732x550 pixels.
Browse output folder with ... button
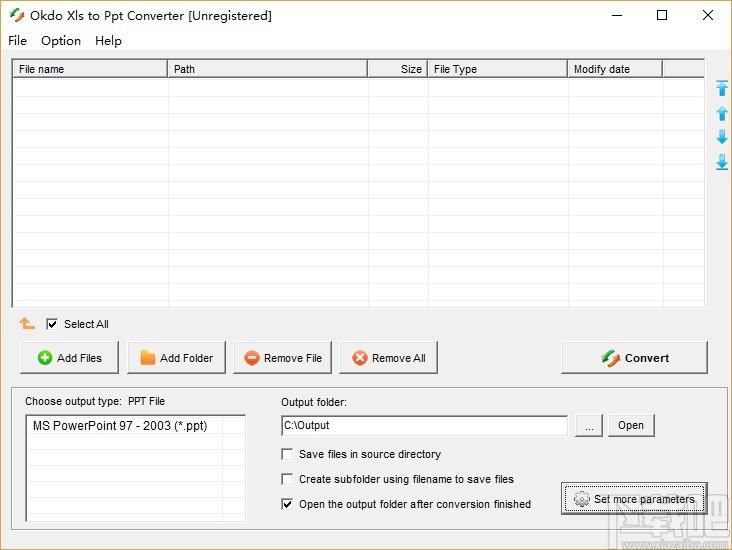589,425
